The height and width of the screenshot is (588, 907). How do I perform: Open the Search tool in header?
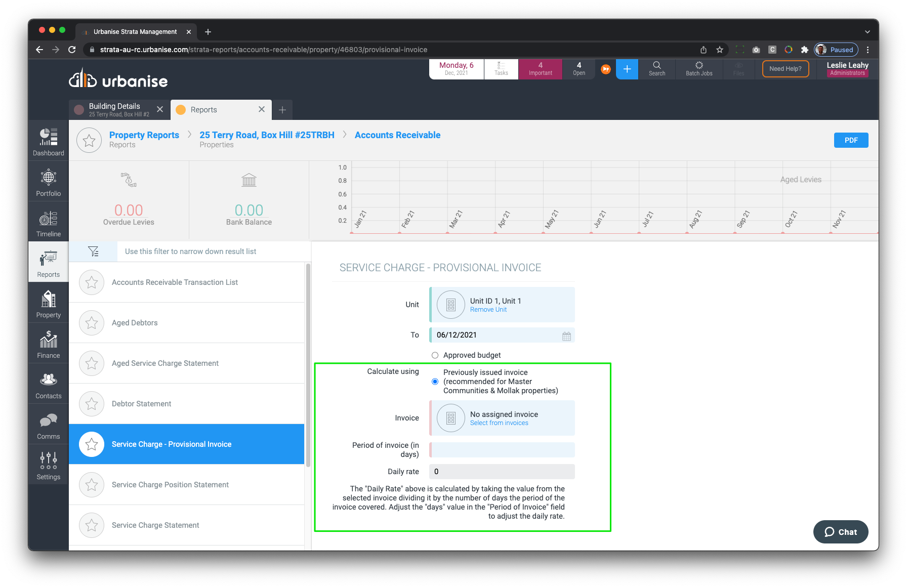coord(656,69)
